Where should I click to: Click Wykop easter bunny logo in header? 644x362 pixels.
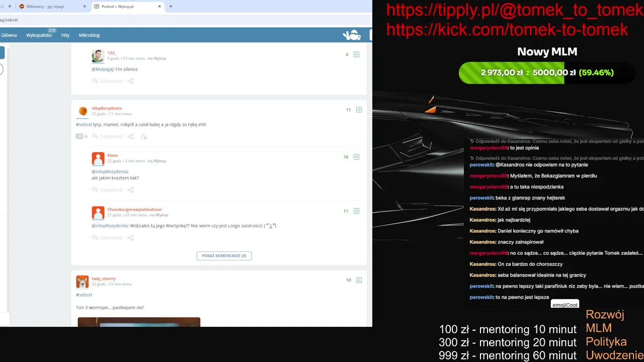tap(352, 35)
